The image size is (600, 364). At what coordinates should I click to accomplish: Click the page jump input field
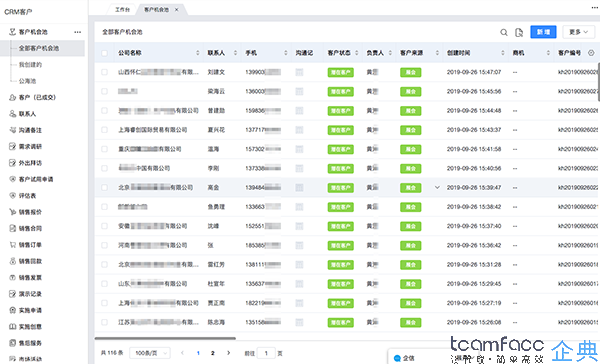click(x=266, y=353)
